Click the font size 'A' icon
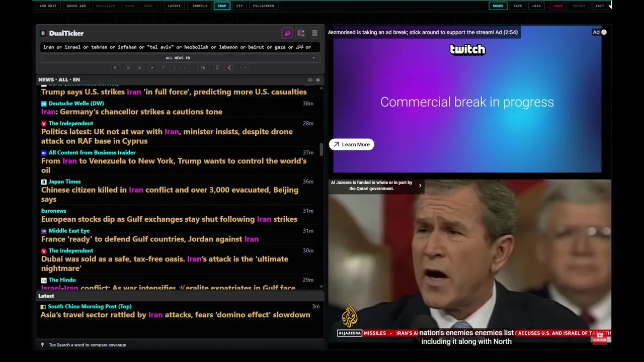The image size is (644, 362). [x=115, y=67]
